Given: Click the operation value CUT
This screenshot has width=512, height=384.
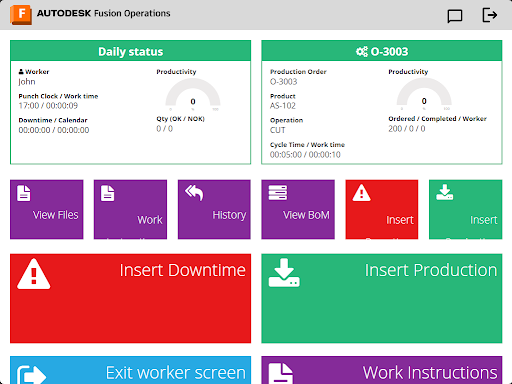Looking at the screenshot, I should (277, 130).
